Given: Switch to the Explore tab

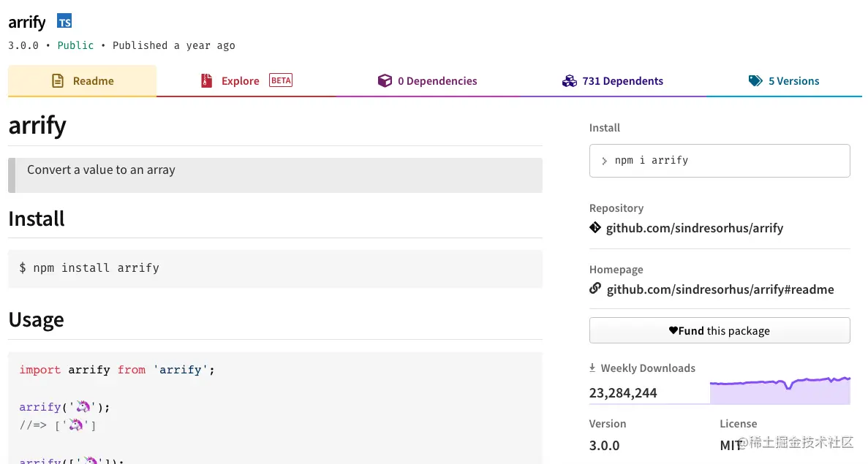Looking at the screenshot, I should [246, 81].
